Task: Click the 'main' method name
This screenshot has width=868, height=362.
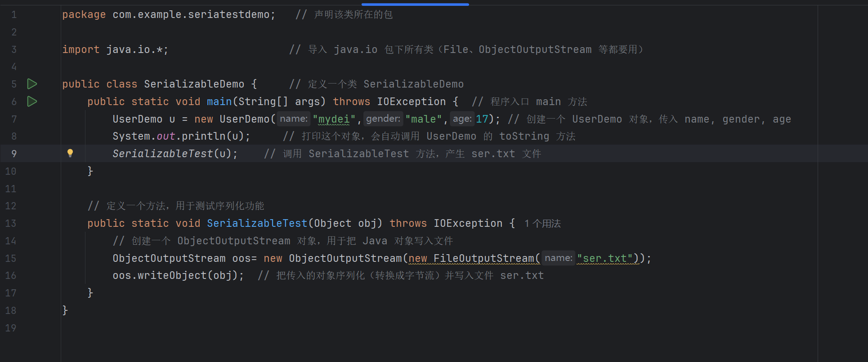Action: tap(219, 102)
